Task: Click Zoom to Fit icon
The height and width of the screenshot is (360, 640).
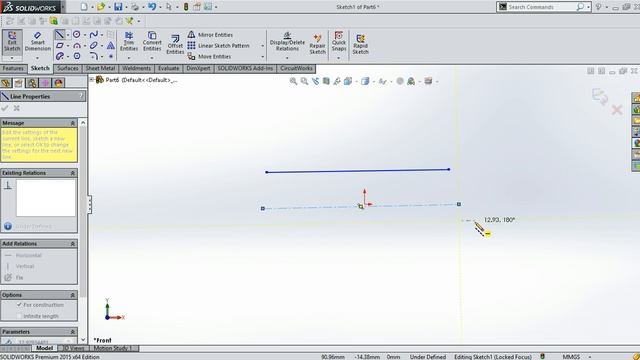Action: pos(293,81)
